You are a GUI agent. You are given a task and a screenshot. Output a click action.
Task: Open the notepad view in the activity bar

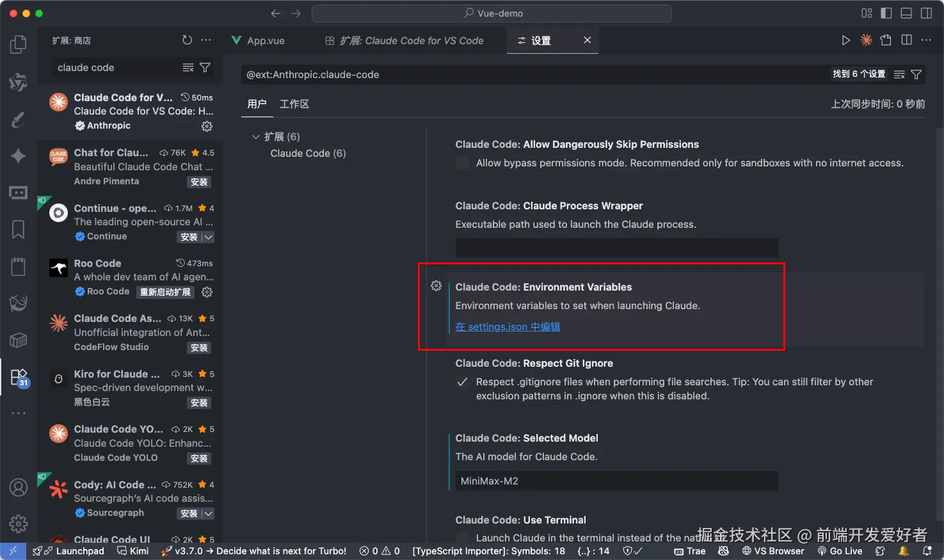[19, 266]
